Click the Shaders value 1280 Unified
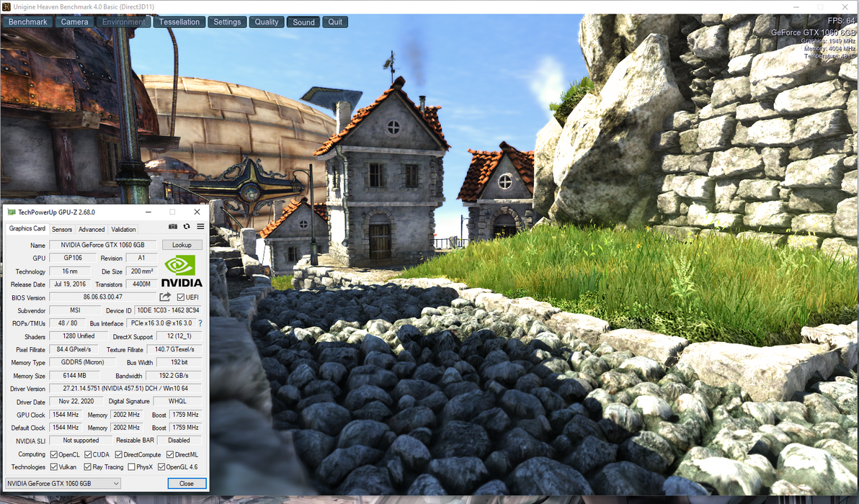This screenshot has height=504, width=859. click(79, 336)
